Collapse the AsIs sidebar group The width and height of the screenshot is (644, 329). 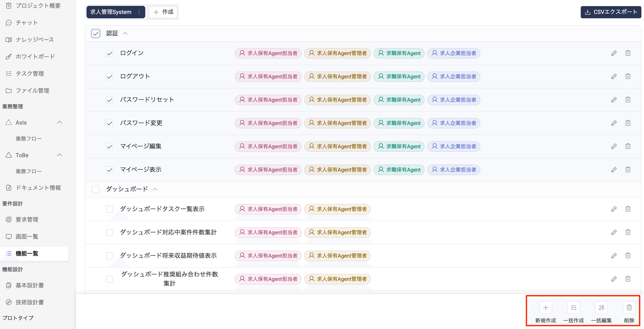click(x=60, y=122)
